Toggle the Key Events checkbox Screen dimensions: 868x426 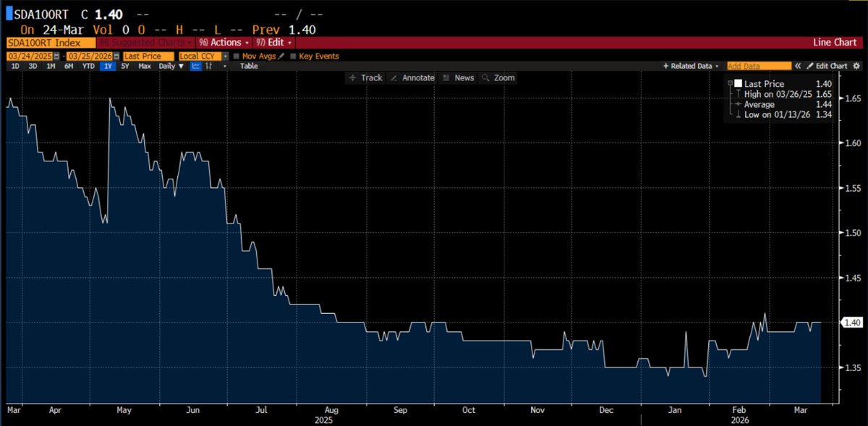293,56
